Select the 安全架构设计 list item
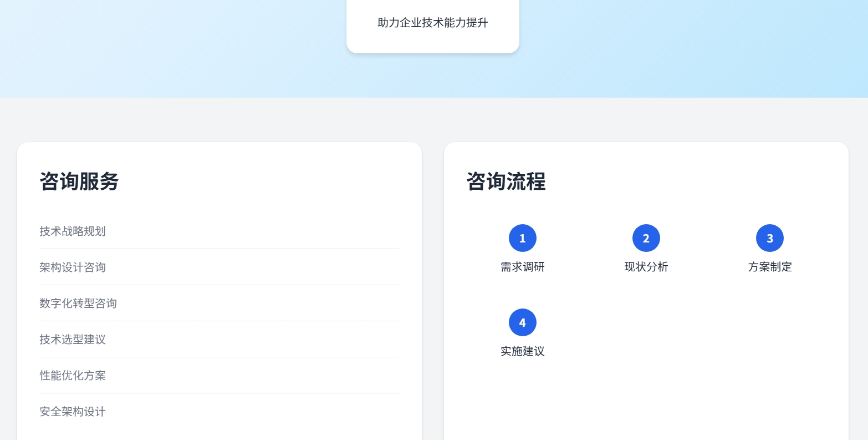The image size is (868, 440). pos(73,412)
